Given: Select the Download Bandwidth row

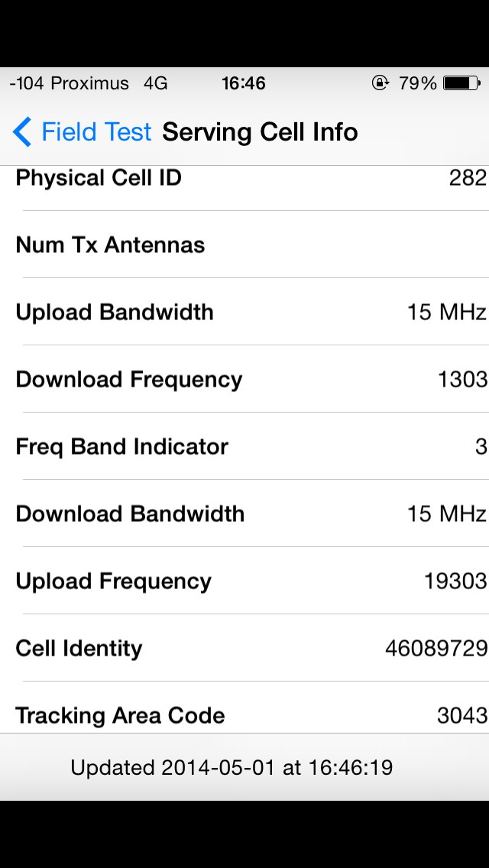Looking at the screenshot, I should (x=244, y=514).
